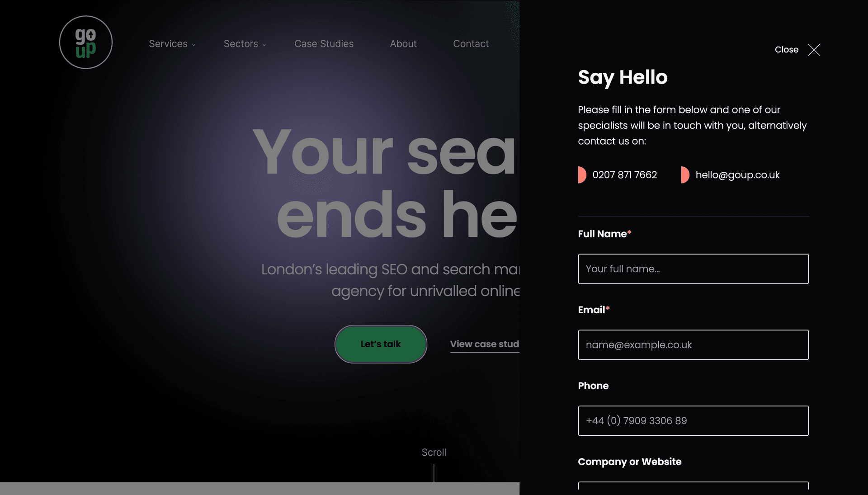868x495 pixels.
Task: Click the 'Close' text label button
Action: pos(786,50)
